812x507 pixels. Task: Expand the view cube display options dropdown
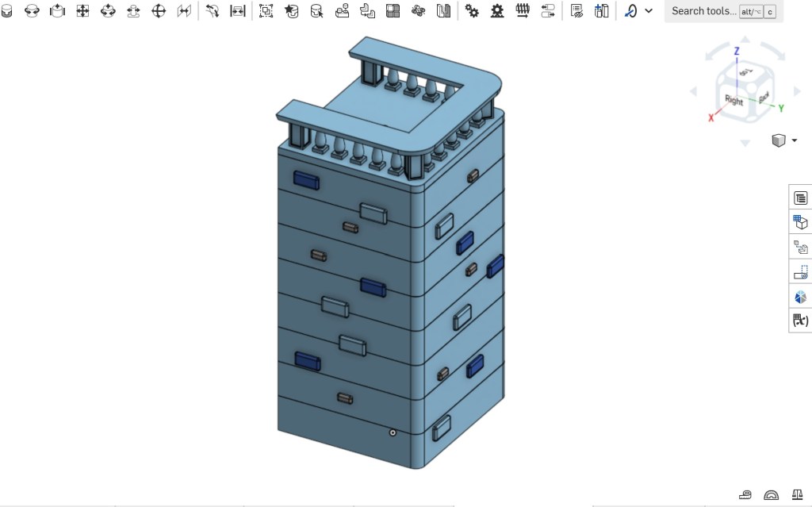click(794, 141)
